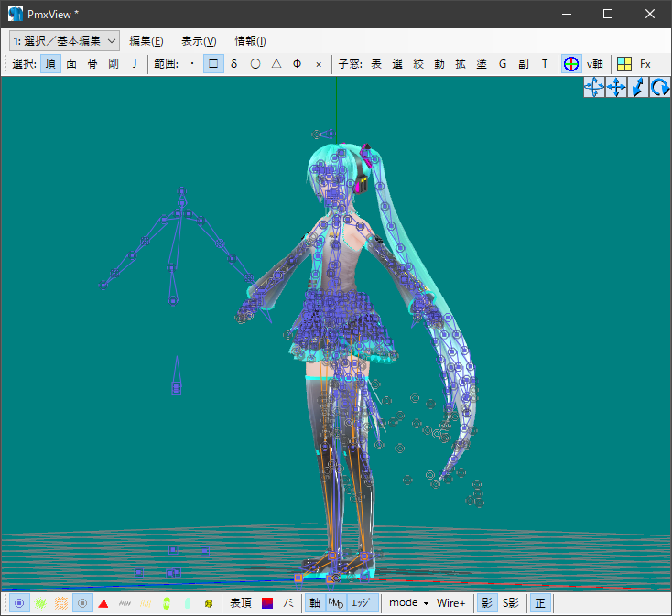Screen dimensions: 672x616
Task: Open the 動 sub-window
Action: [x=439, y=64]
